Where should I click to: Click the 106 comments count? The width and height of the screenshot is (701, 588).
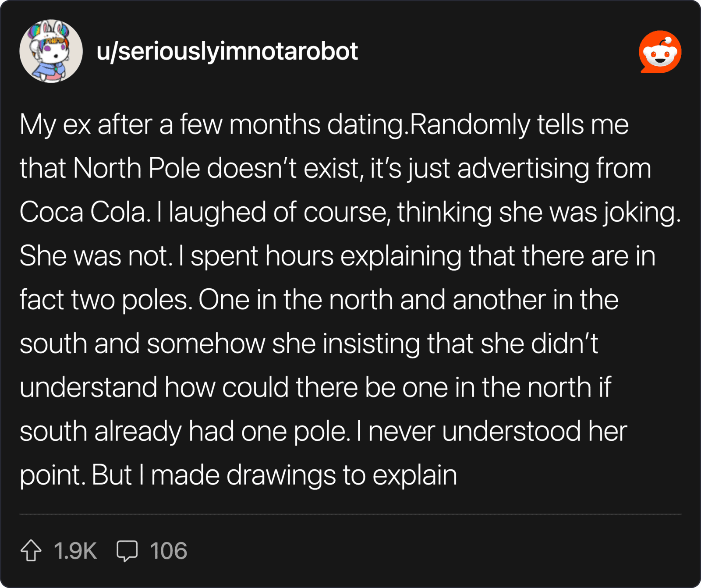click(168, 551)
